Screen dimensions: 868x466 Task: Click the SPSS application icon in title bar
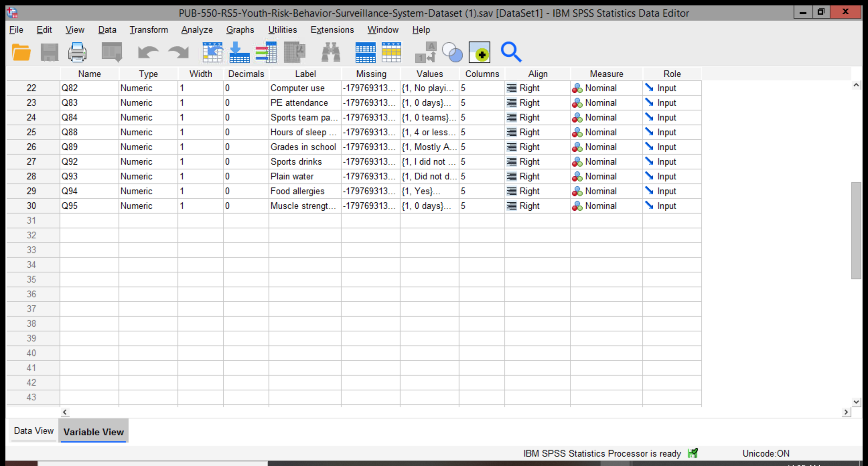pyautogui.click(x=12, y=12)
